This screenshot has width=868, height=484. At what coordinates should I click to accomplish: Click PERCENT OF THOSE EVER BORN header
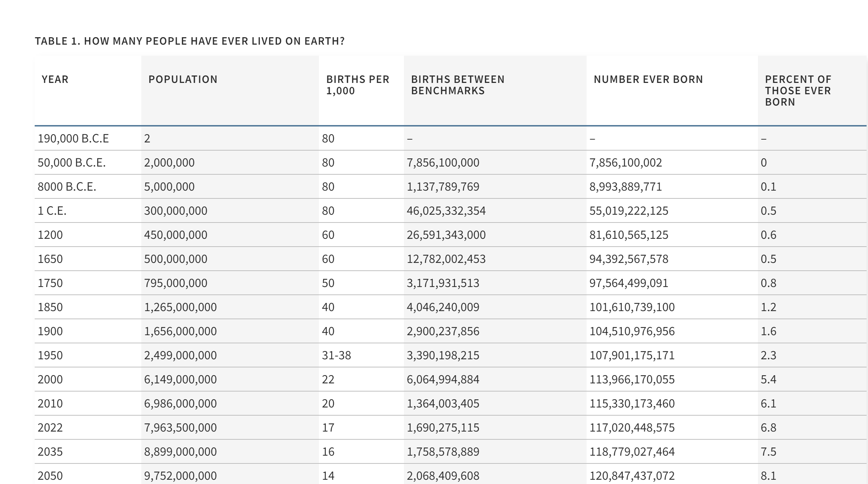pyautogui.click(x=798, y=91)
